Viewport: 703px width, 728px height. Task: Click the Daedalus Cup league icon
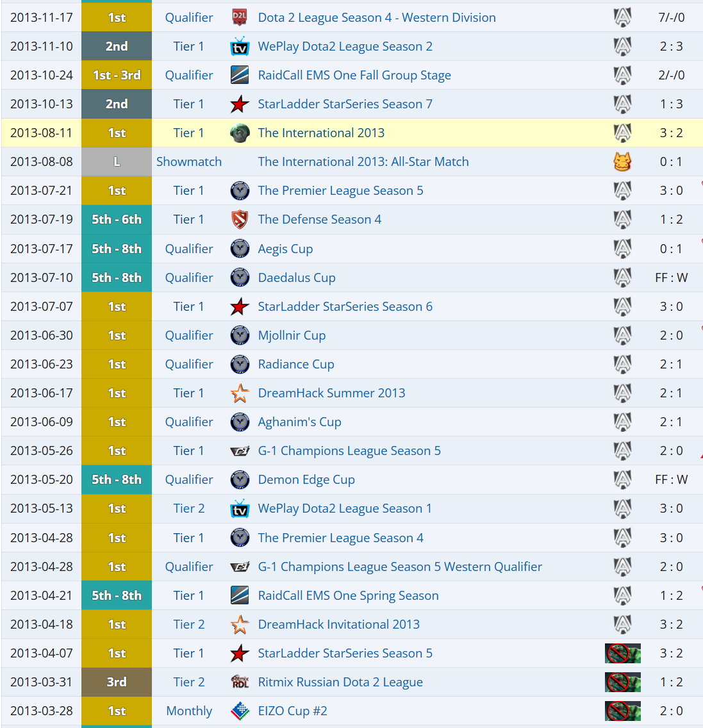click(x=240, y=277)
